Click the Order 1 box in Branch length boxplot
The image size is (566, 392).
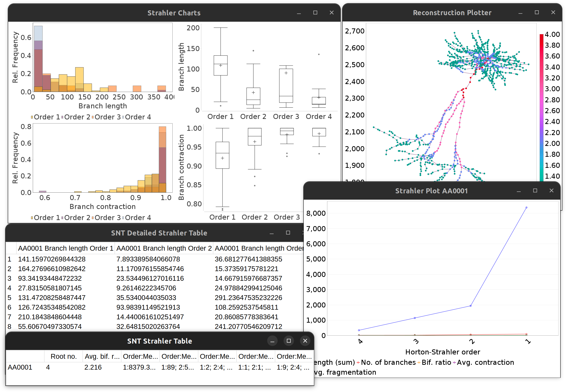point(221,65)
